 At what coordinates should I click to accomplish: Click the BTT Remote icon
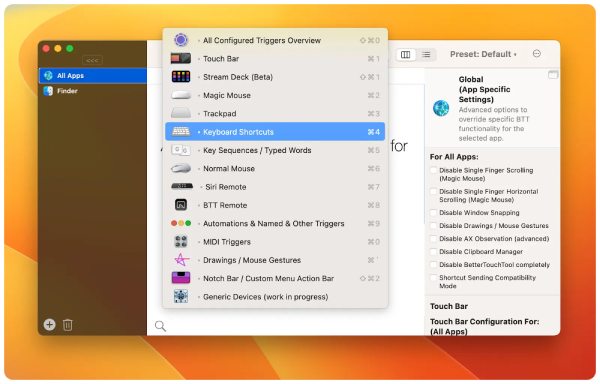click(x=181, y=205)
